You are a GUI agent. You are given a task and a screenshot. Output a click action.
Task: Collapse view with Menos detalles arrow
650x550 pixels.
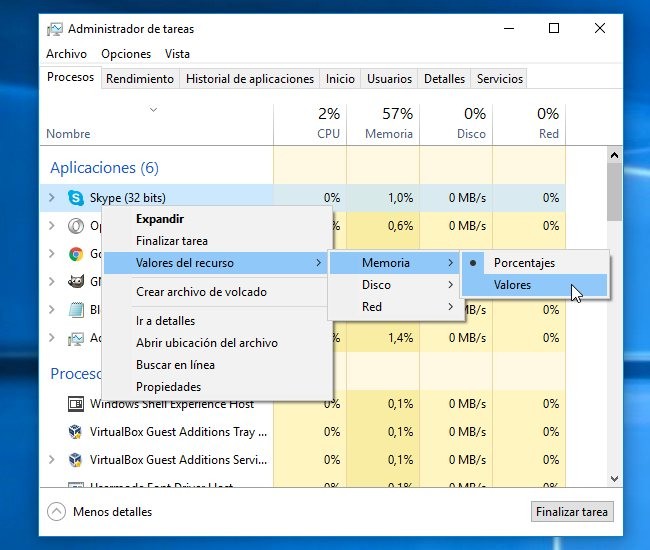pos(56,512)
